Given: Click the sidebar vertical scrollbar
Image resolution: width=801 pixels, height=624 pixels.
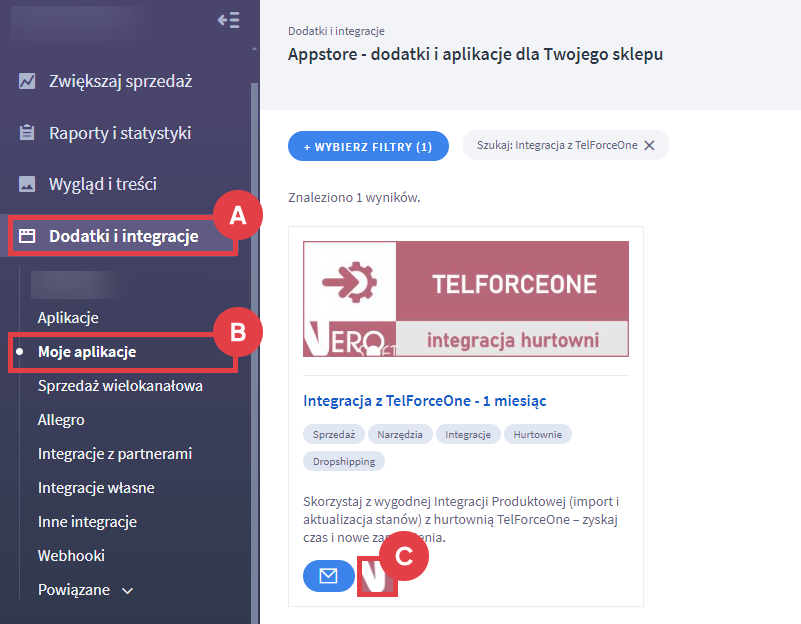Looking at the screenshot, I should point(254,352).
